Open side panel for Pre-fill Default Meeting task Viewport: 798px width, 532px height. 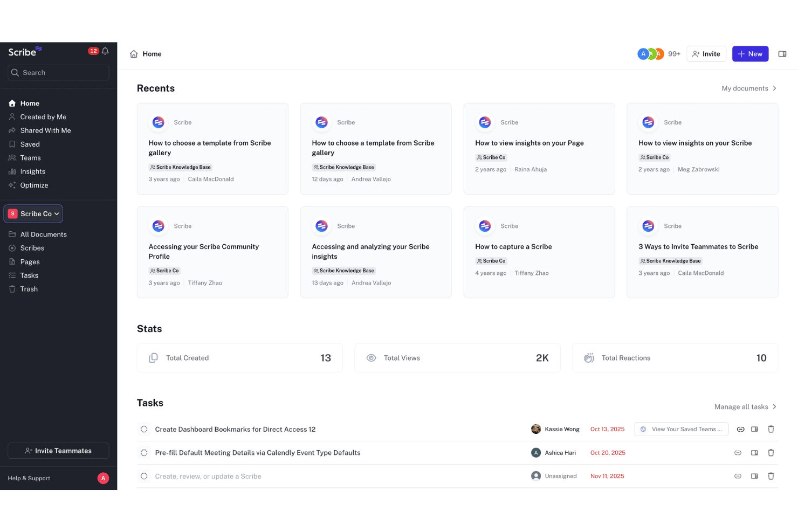point(754,453)
